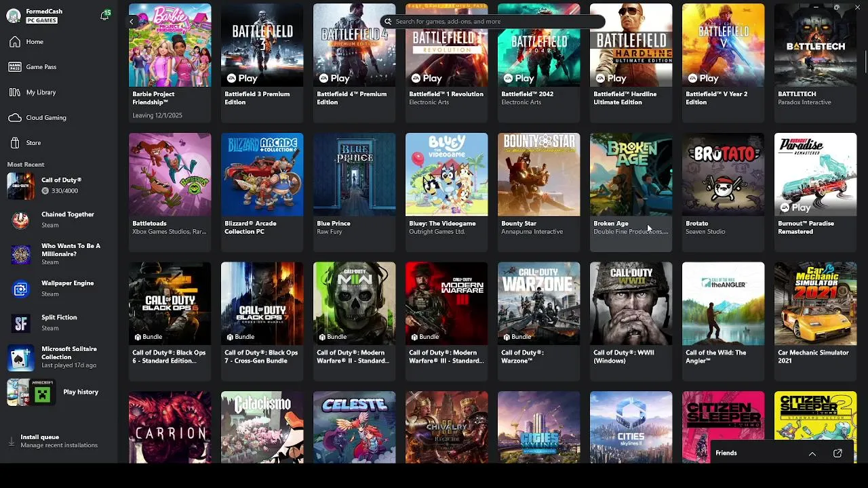Click 'Leaving 12/1/2025' text under Barbie

tap(157, 115)
